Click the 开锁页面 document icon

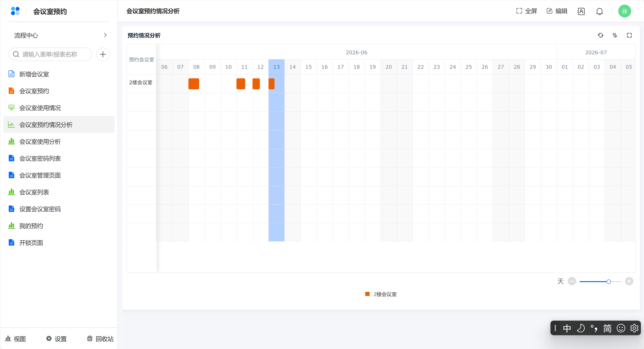click(x=11, y=242)
